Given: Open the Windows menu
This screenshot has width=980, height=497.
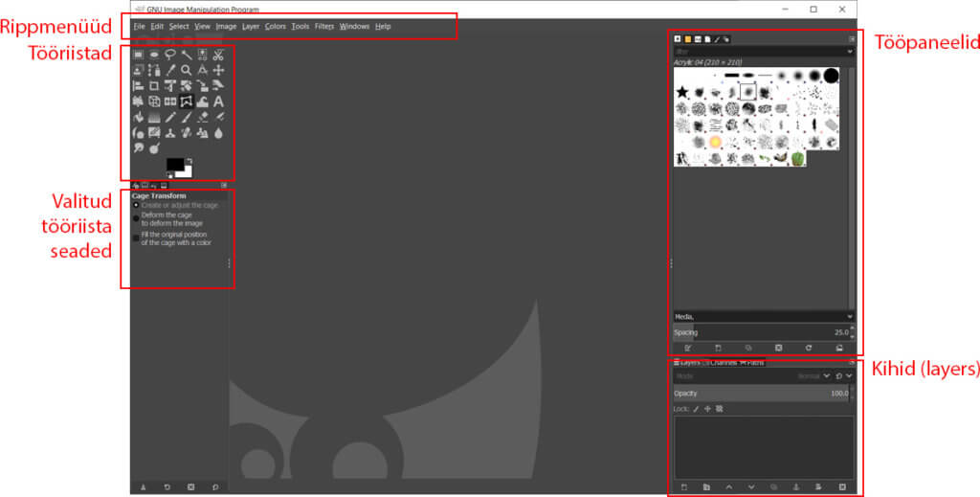Looking at the screenshot, I should [354, 26].
